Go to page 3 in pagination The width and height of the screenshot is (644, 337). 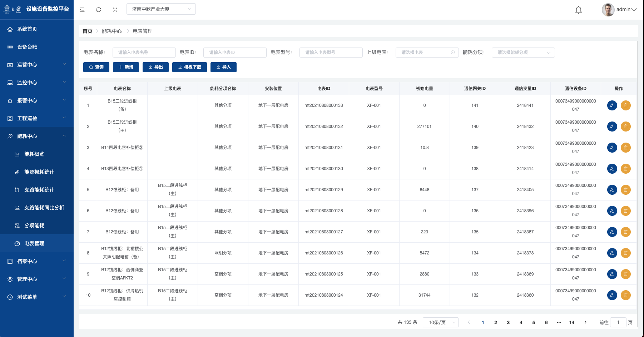[508, 322]
